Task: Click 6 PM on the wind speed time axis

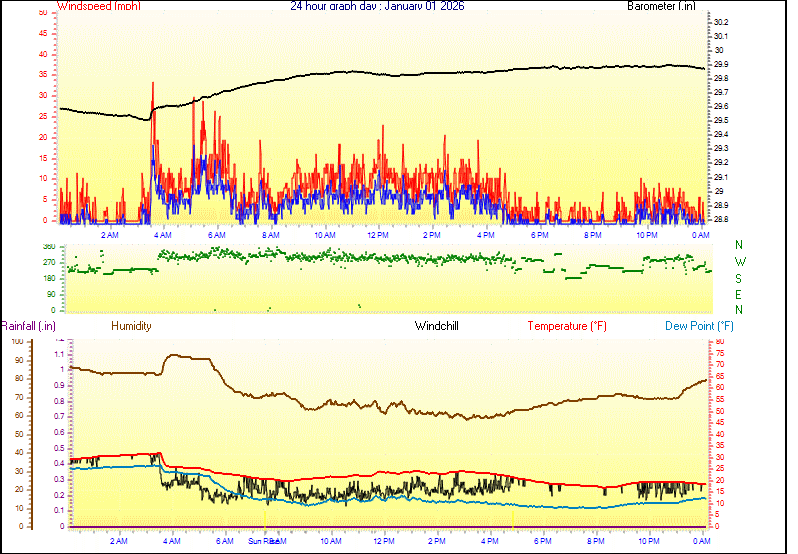Action: click(540, 235)
